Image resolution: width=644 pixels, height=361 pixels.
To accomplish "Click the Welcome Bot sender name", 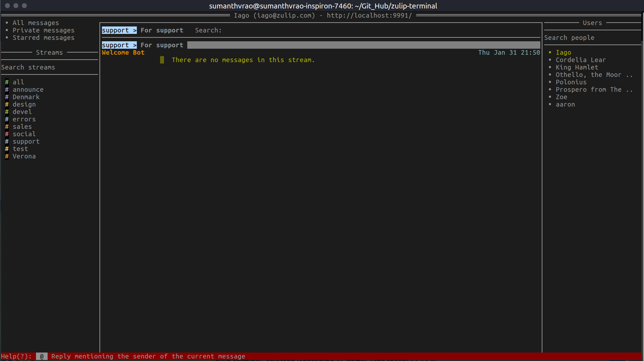I will 123,53.
